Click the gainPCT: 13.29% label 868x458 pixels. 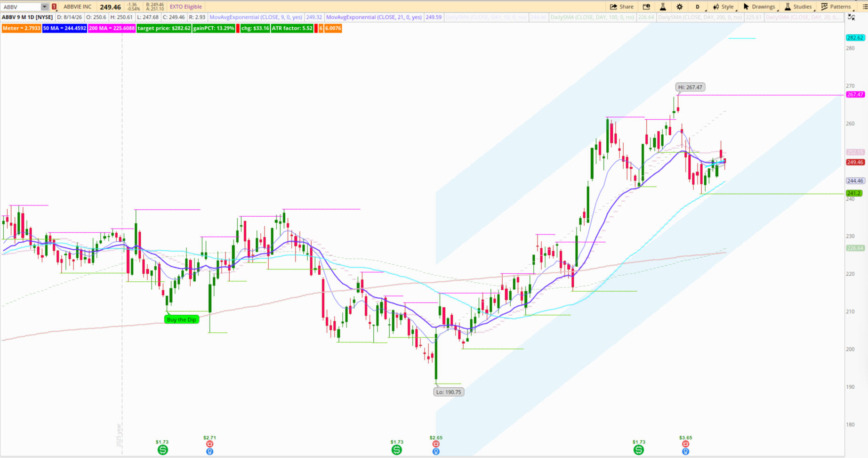pos(214,28)
